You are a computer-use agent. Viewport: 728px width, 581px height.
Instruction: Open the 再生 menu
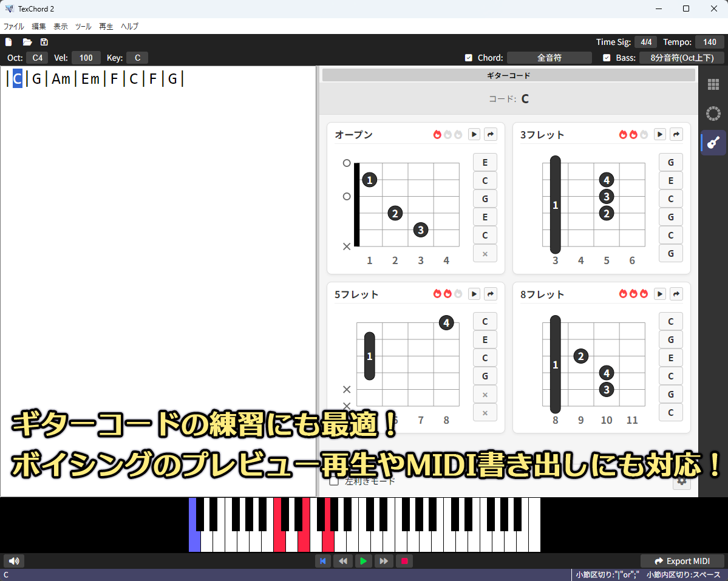106,27
